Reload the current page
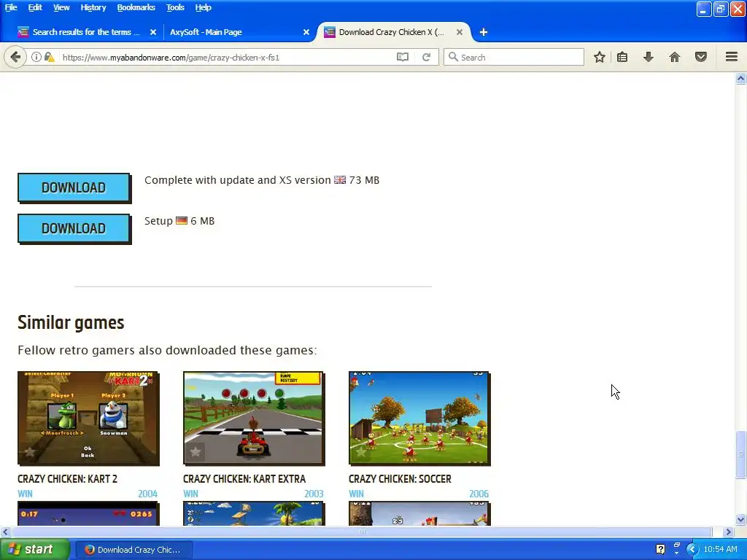 (x=426, y=57)
